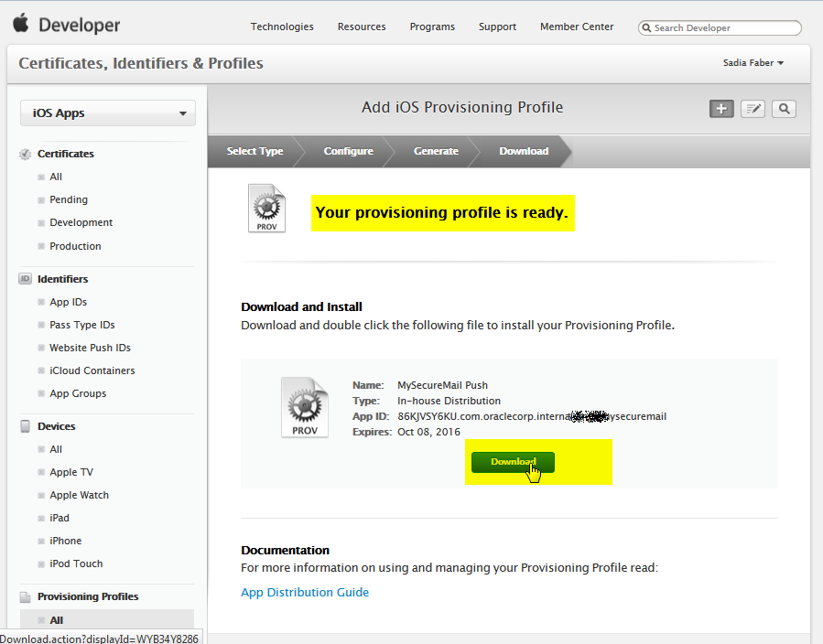Open the Sadia Faber account menu
This screenshot has height=644, width=823.
tap(753, 63)
